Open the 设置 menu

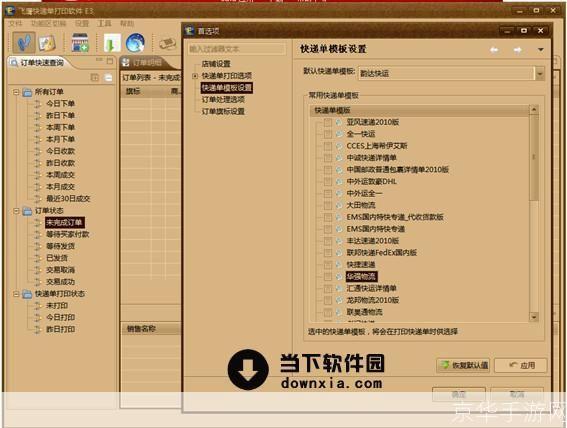82,23
